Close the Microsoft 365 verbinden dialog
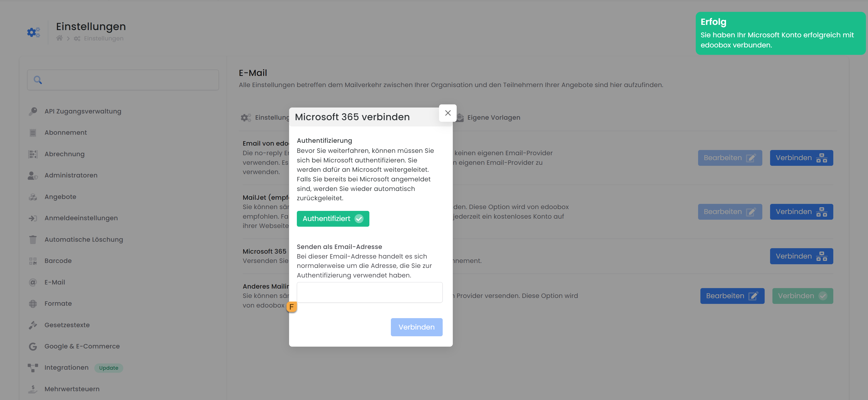This screenshot has width=868, height=400. [448, 113]
